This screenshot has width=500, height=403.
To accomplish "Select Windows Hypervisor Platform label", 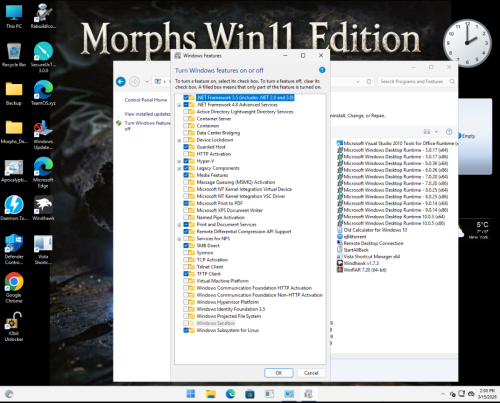I will pos(228,302).
